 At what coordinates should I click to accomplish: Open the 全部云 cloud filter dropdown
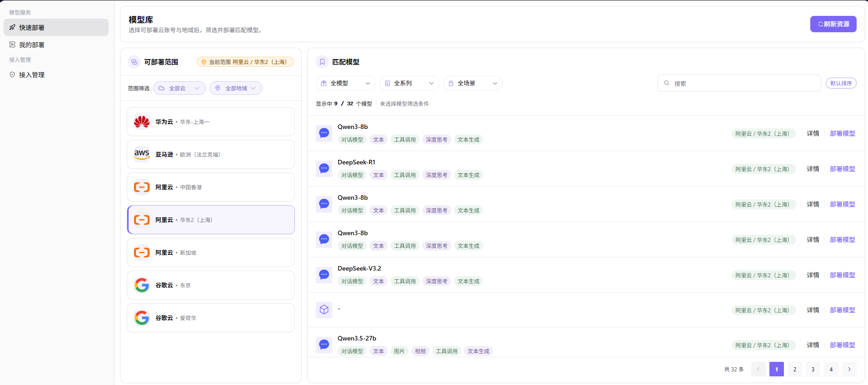(180, 88)
